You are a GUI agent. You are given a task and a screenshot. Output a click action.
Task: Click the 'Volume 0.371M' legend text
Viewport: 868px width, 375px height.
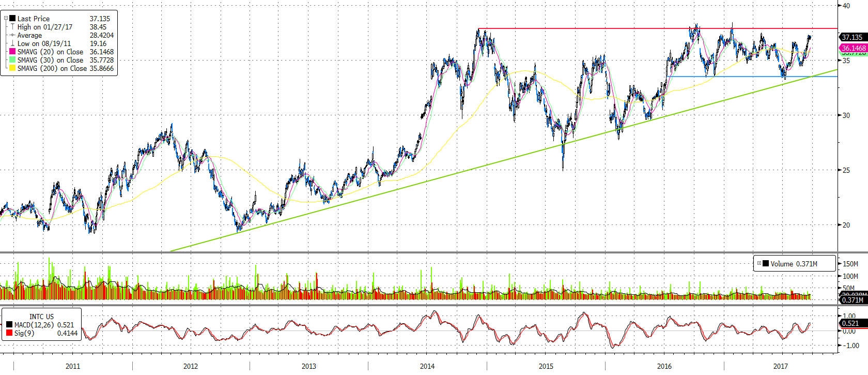[794, 264]
